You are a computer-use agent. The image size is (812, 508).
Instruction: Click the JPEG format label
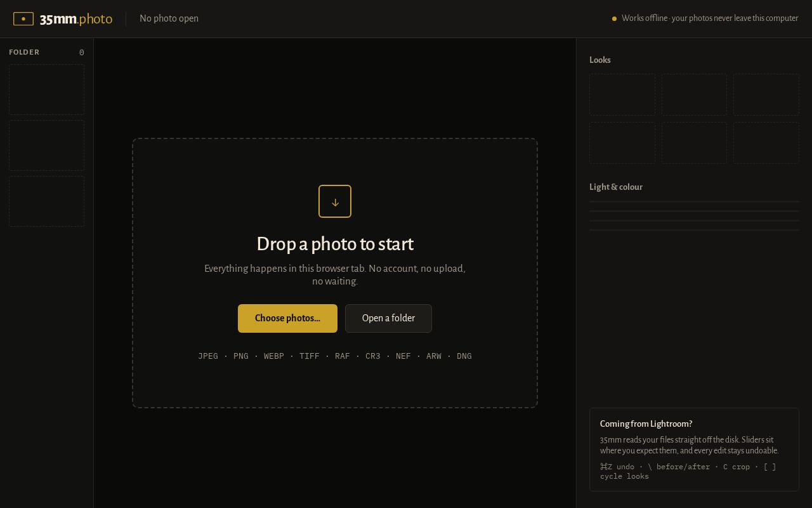pos(208,356)
